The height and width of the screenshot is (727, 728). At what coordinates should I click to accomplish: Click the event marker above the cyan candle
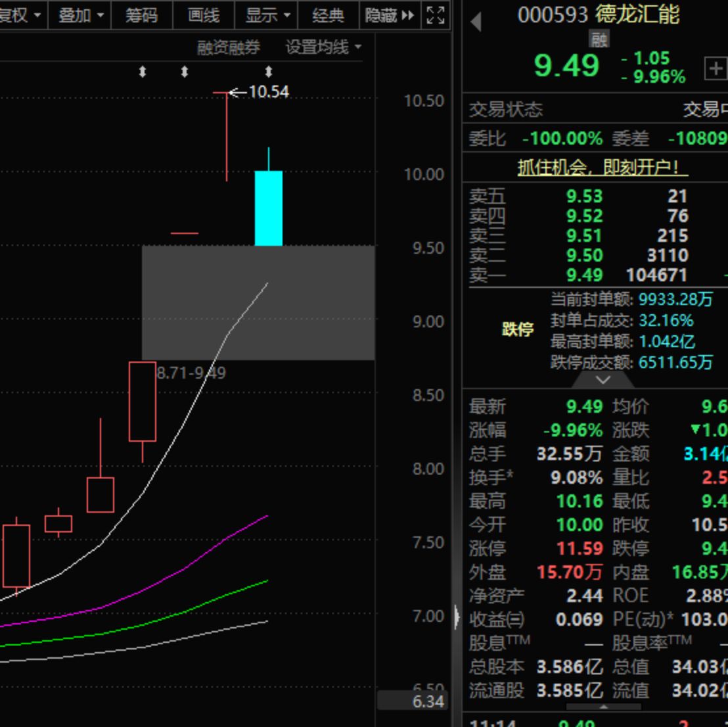(x=268, y=72)
